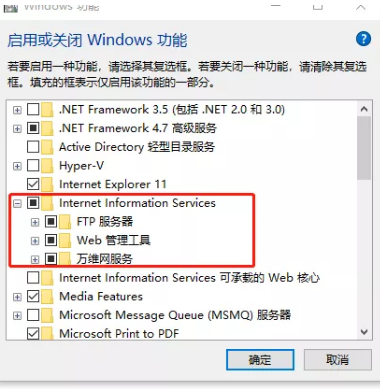Uncheck the Internet Explorer 11 checkbox
The height and width of the screenshot is (389, 380).
[x=33, y=184]
